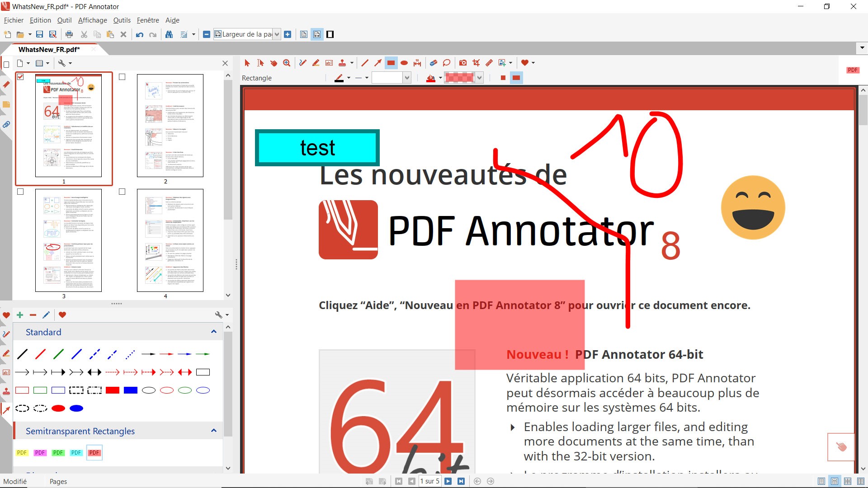The image size is (868, 488).
Task: Switch to full screen view icon
Action: click(330, 34)
